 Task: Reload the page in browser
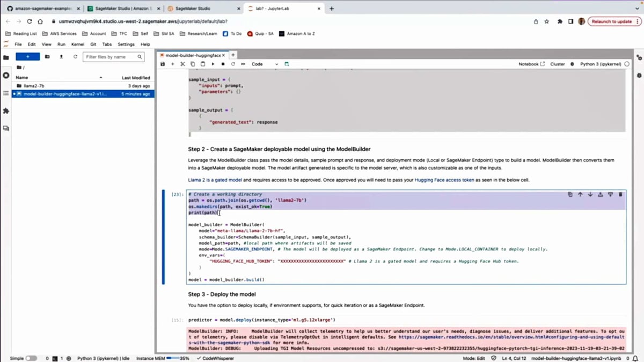30,21
